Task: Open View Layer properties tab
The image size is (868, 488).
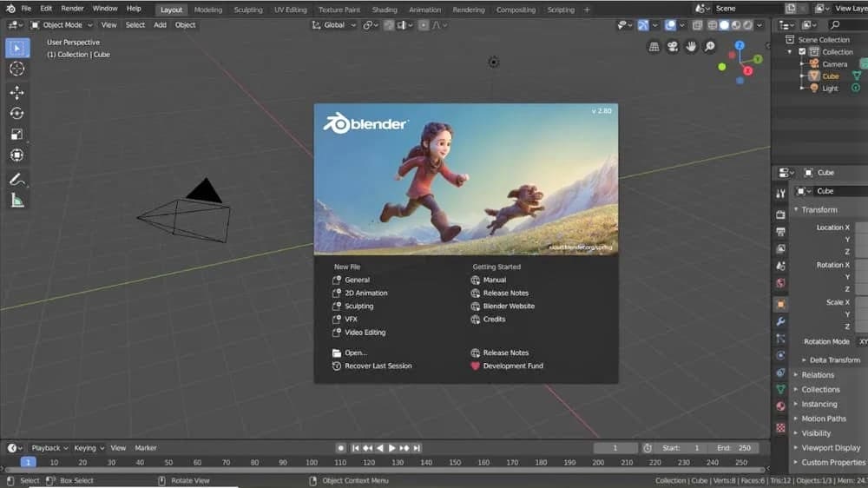Action: click(x=780, y=248)
